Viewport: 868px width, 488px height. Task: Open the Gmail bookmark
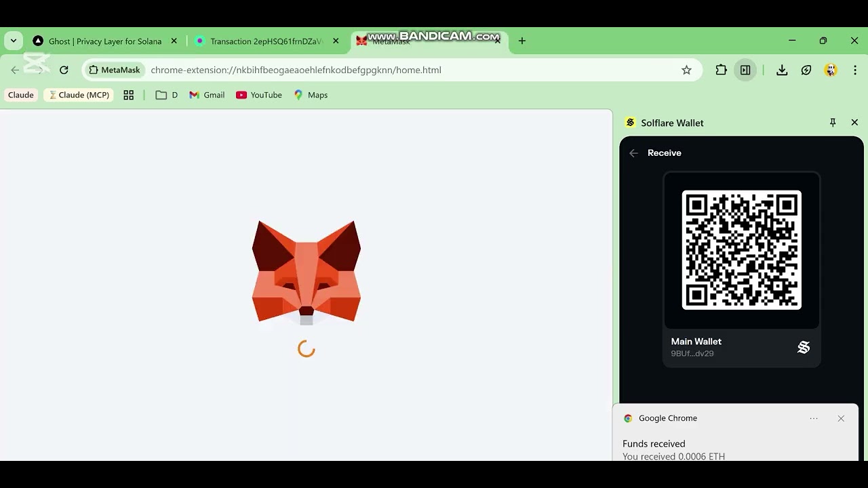pyautogui.click(x=207, y=95)
